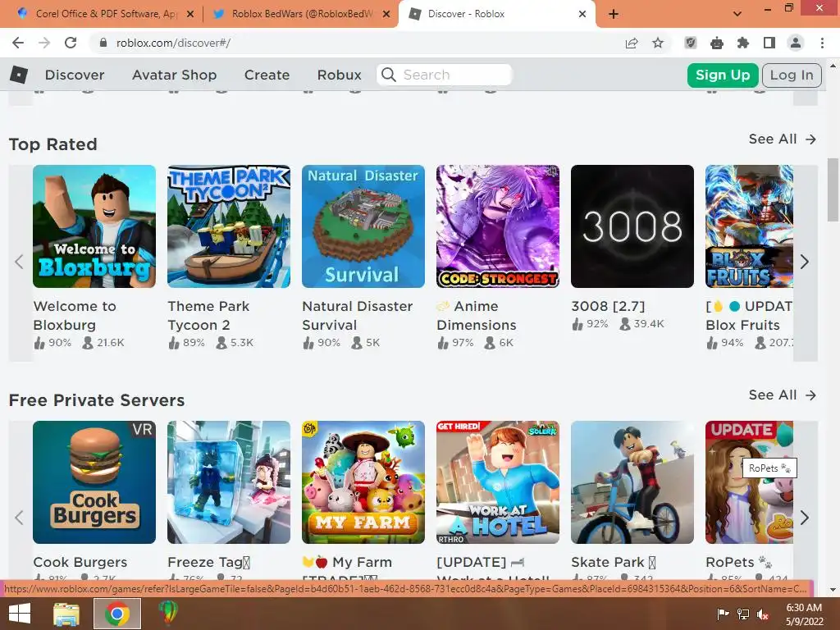This screenshot has width=840, height=630.
Task: See All Free Private Servers games
Action: [x=782, y=395]
